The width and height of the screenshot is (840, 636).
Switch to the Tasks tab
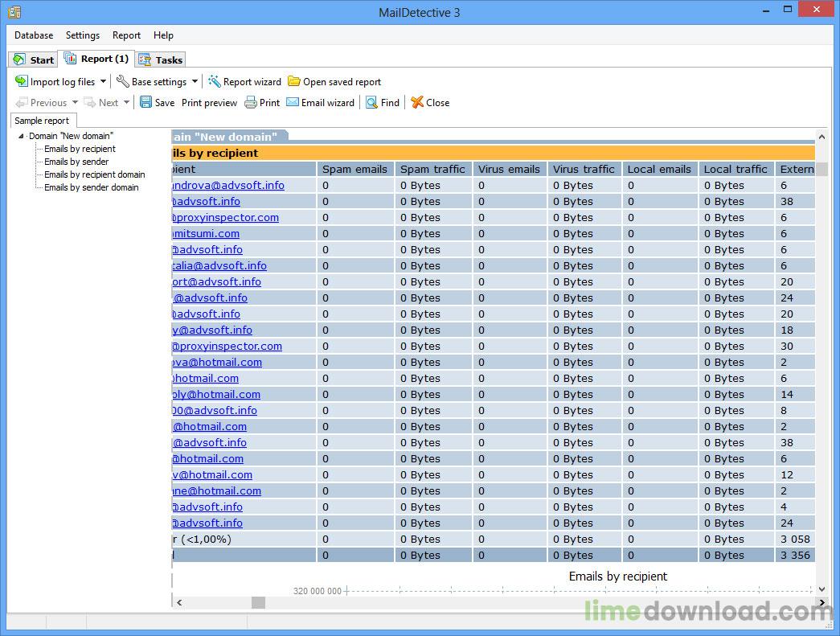pos(160,59)
